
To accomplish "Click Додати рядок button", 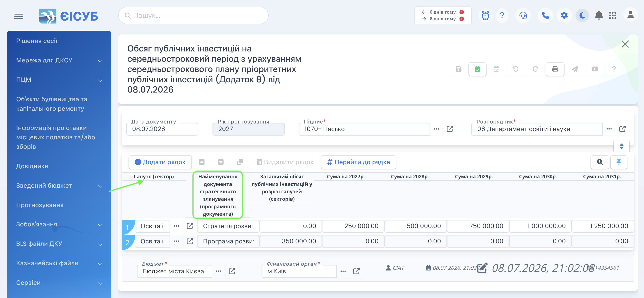I will pos(160,162).
